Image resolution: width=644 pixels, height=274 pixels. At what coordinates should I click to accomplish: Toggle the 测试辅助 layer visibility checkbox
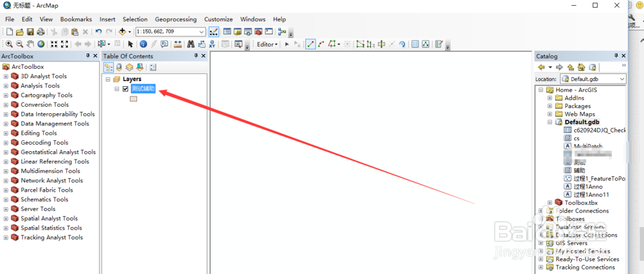tap(126, 89)
